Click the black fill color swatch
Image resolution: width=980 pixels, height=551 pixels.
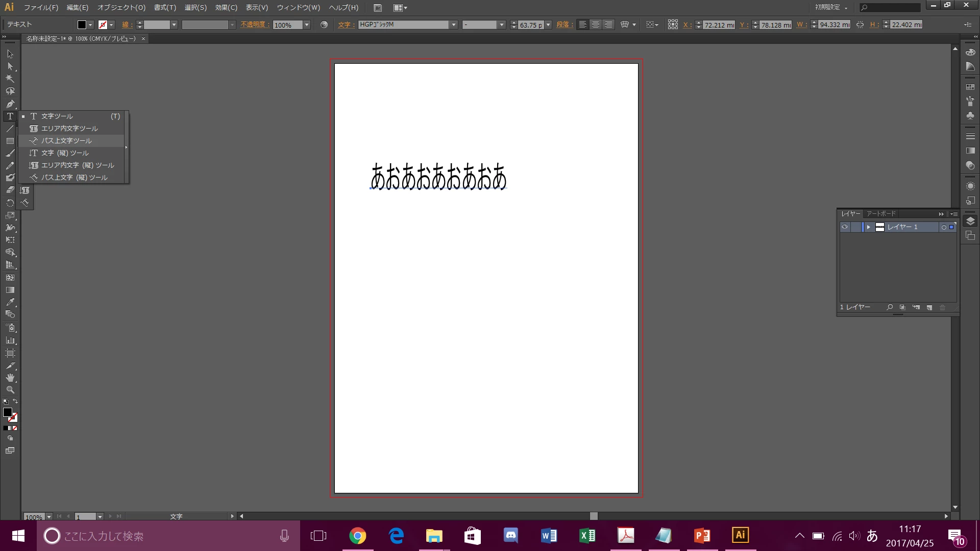point(7,412)
